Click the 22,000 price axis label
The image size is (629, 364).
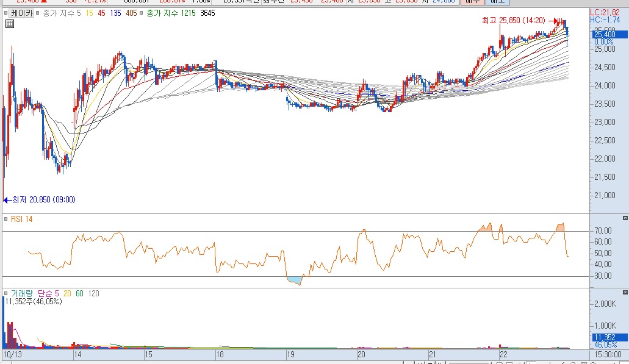tap(605, 159)
